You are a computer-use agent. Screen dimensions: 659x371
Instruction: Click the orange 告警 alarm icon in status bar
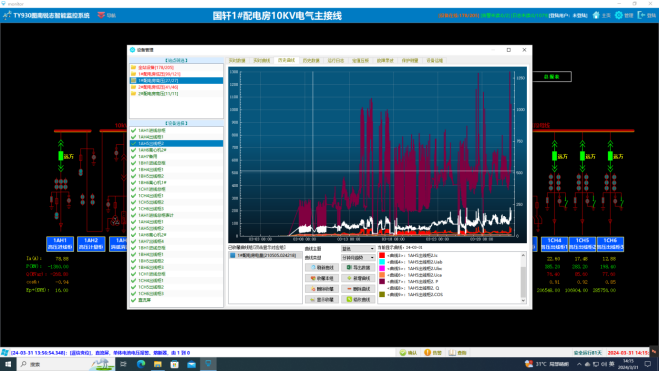pyautogui.click(x=427, y=353)
